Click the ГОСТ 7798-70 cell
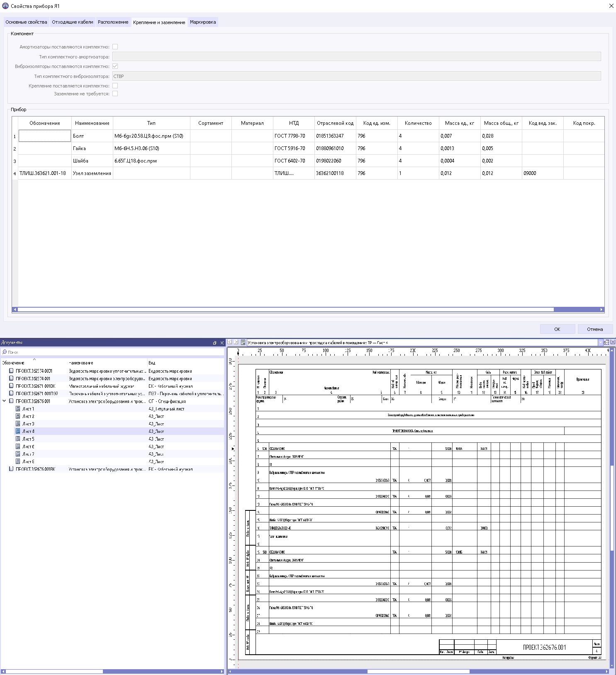This screenshot has width=616, height=675. (294, 136)
